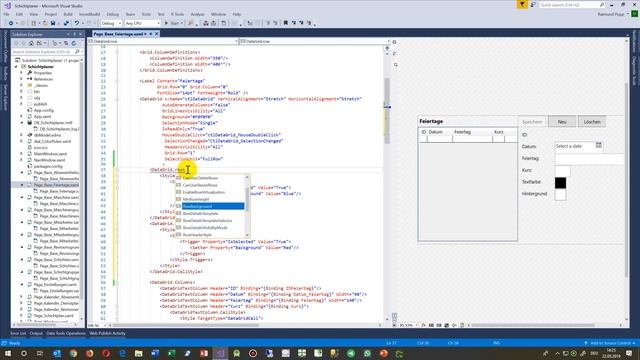Select RowBackground in the IntelliSense list
This screenshot has height=360, width=640.
[x=213, y=206]
